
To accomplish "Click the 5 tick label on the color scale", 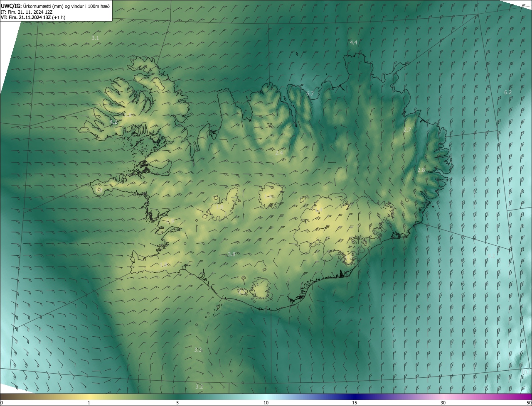I will 177,403.
